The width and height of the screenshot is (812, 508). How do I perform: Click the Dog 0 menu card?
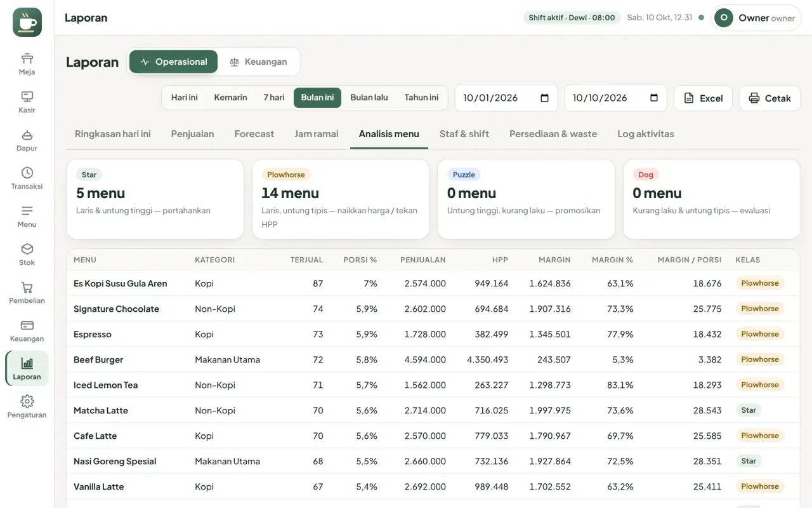pos(712,199)
